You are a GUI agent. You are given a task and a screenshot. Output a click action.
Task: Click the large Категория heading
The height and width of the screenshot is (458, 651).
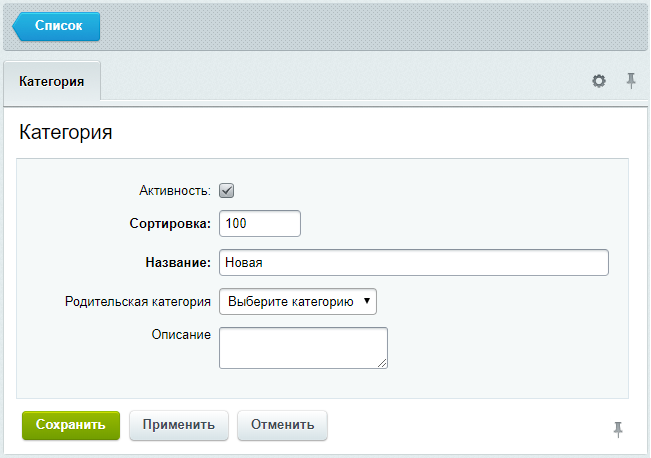point(66,132)
